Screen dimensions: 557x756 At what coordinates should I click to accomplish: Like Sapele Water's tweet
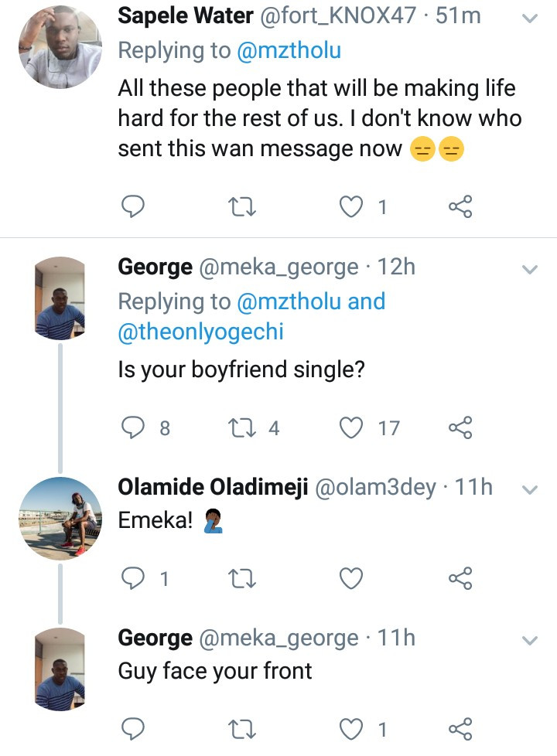pos(352,206)
